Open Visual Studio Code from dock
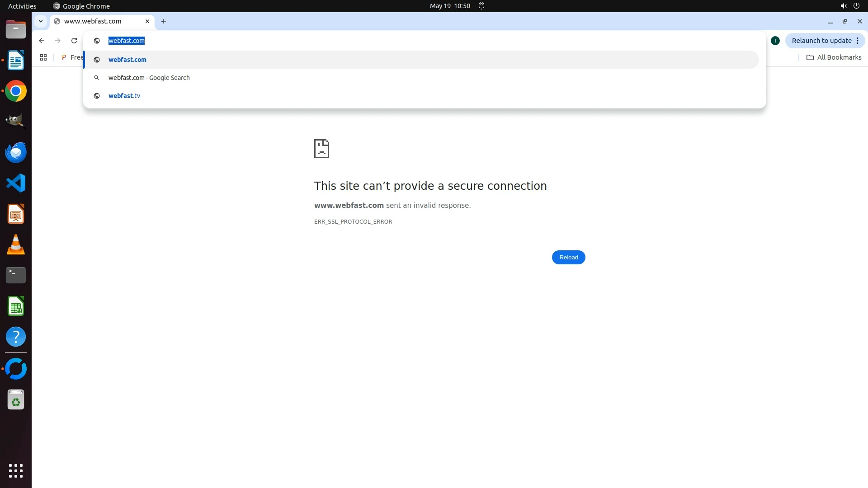This screenshot has height=488, width=868. pos(16,183)
